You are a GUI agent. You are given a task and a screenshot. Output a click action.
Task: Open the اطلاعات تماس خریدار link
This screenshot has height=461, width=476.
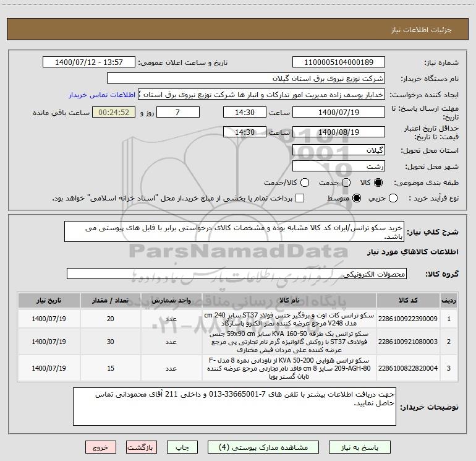[x=102, y=95]
